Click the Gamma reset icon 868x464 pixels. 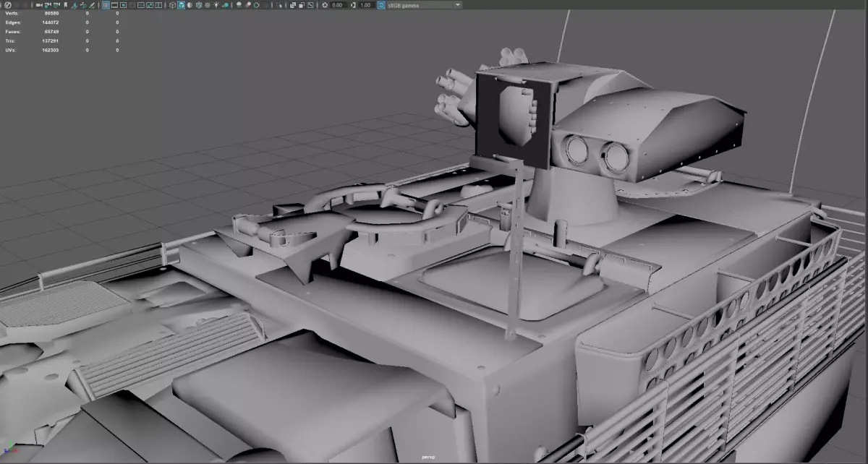353,4
